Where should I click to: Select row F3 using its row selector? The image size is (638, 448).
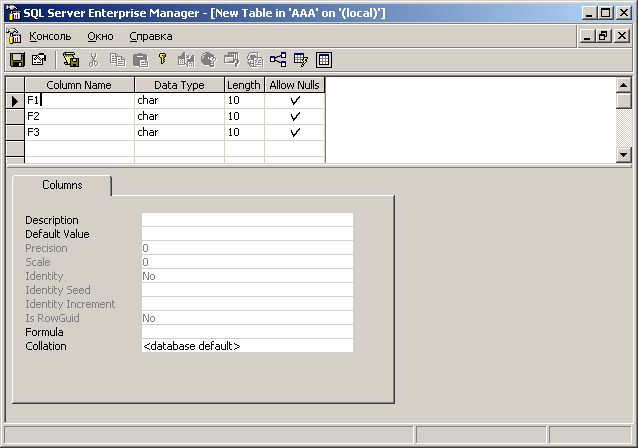pos(15,132)
